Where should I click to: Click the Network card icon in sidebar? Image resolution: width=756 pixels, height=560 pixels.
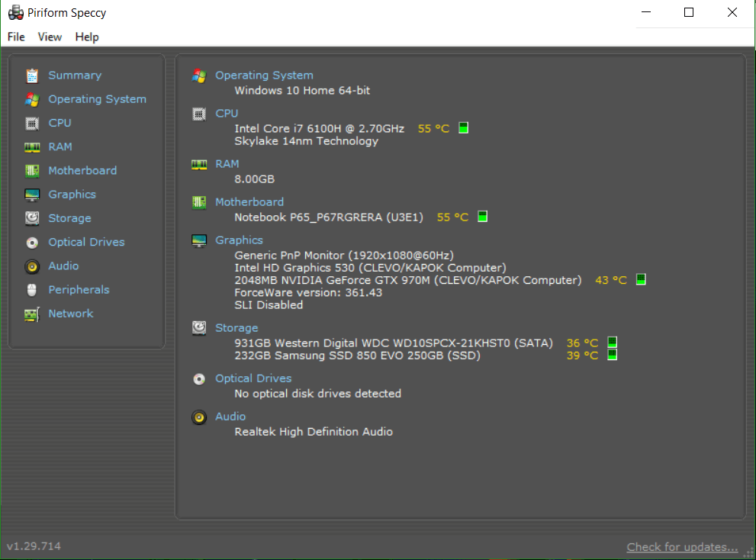(x=32, y=314)
